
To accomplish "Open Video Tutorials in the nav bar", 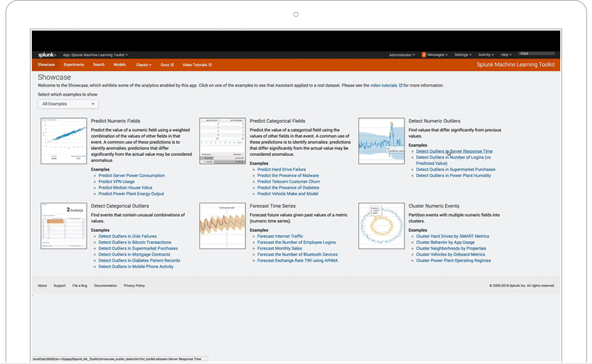I will 197,65.
